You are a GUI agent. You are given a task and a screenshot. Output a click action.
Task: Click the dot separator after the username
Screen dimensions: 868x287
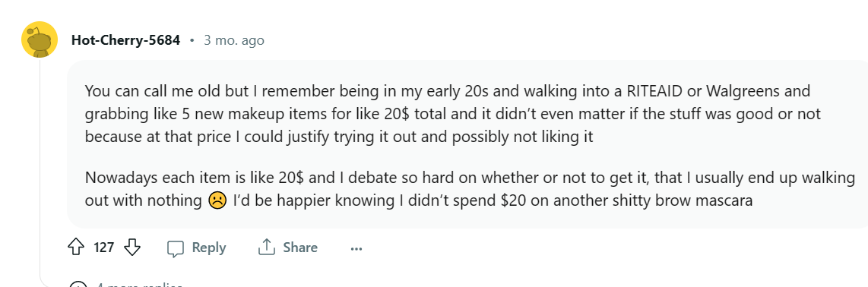[x=192, y=41]
